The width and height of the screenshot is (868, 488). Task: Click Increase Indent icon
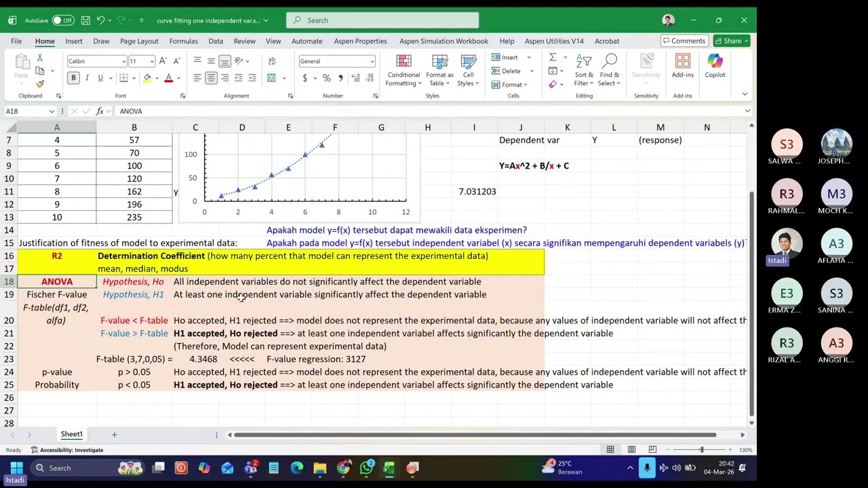click(x=252, y=78)
